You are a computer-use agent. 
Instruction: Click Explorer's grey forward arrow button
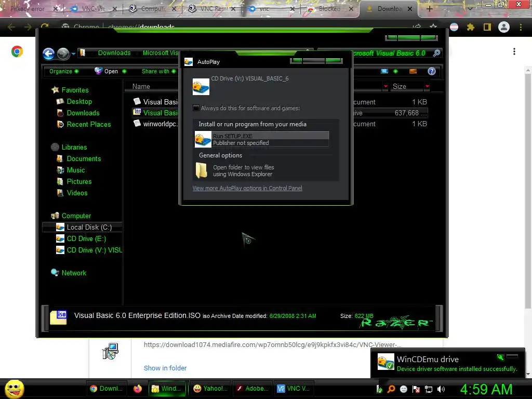pos(63,54)
